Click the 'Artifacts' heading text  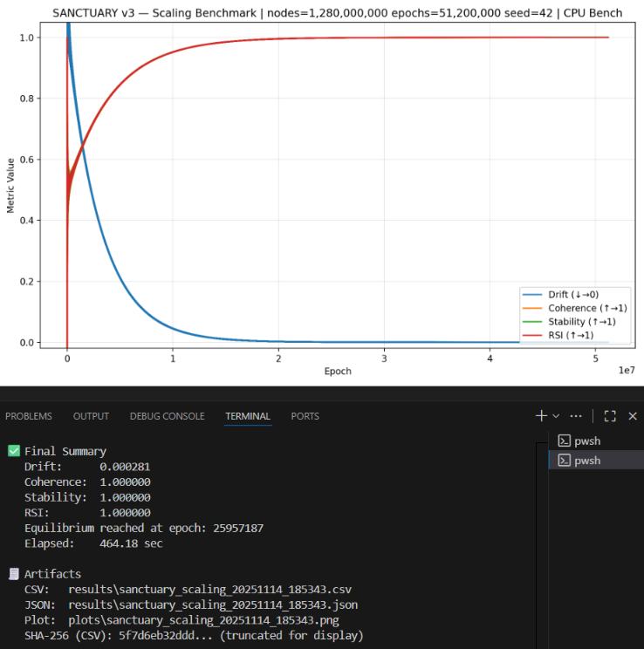52,574
